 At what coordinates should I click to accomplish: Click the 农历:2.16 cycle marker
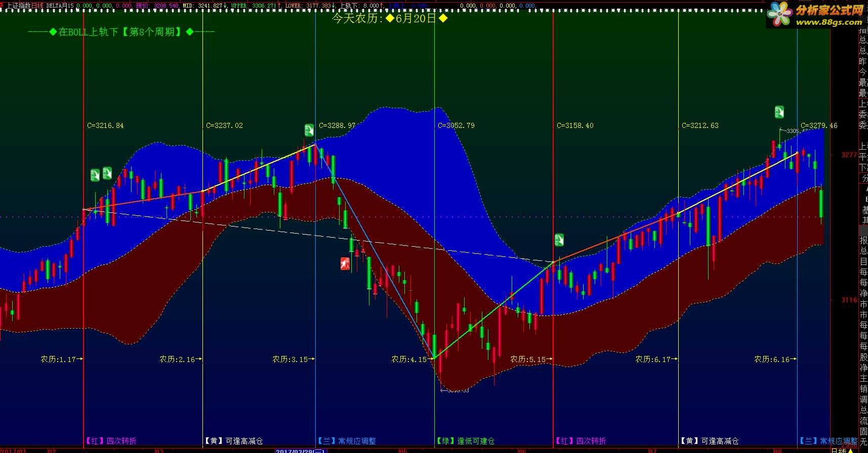pos(181,359)
